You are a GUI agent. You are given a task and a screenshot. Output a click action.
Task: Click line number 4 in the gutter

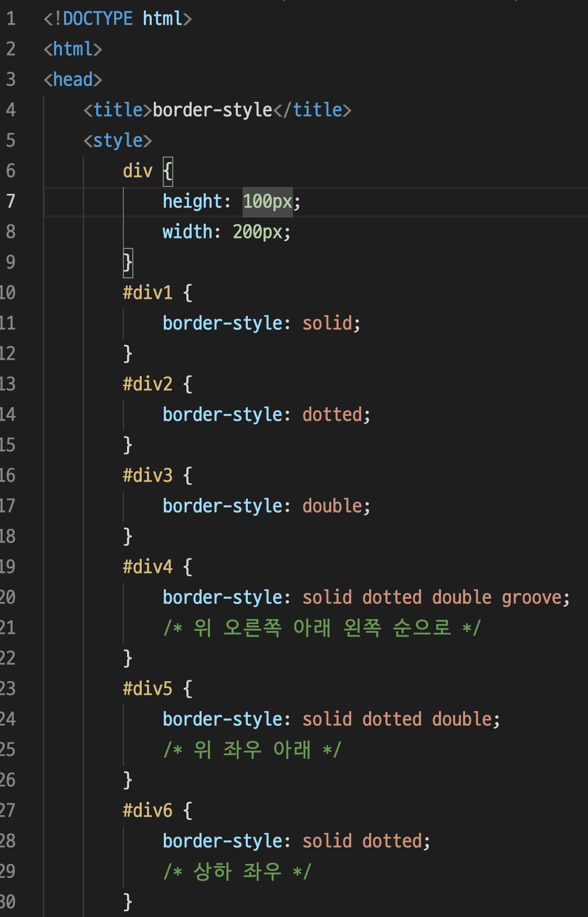10,110
